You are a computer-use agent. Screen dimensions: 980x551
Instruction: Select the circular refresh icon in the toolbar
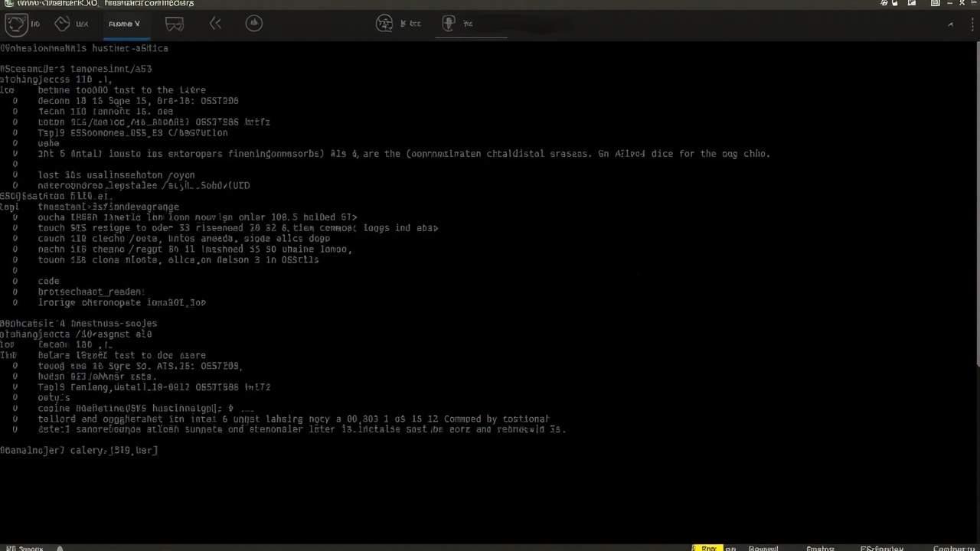253,24
